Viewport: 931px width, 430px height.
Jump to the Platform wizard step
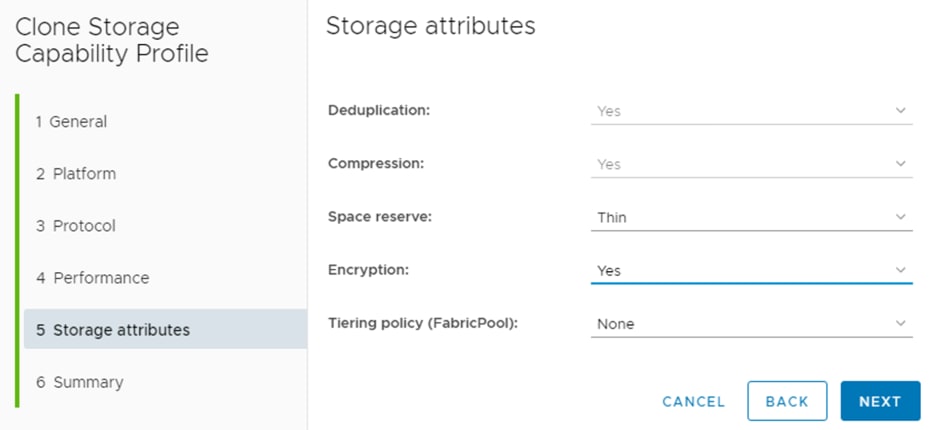coord(76,174)
